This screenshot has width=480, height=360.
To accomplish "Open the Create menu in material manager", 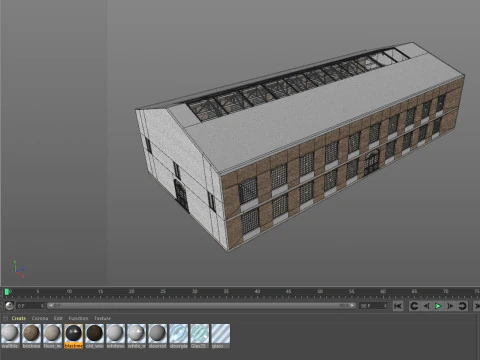I will coord(19,318).
